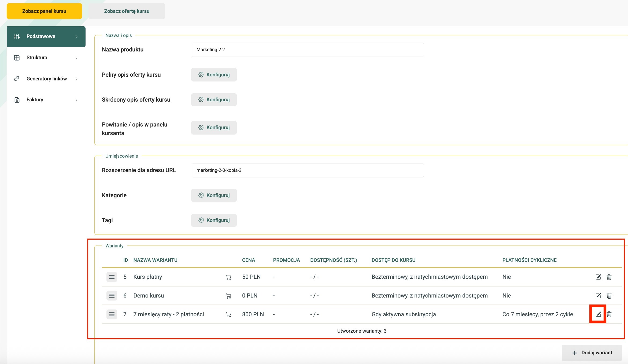Open 'Zobacz ofertę kursu'
This screenshot has height=364, width=628.
click(127, 11)
